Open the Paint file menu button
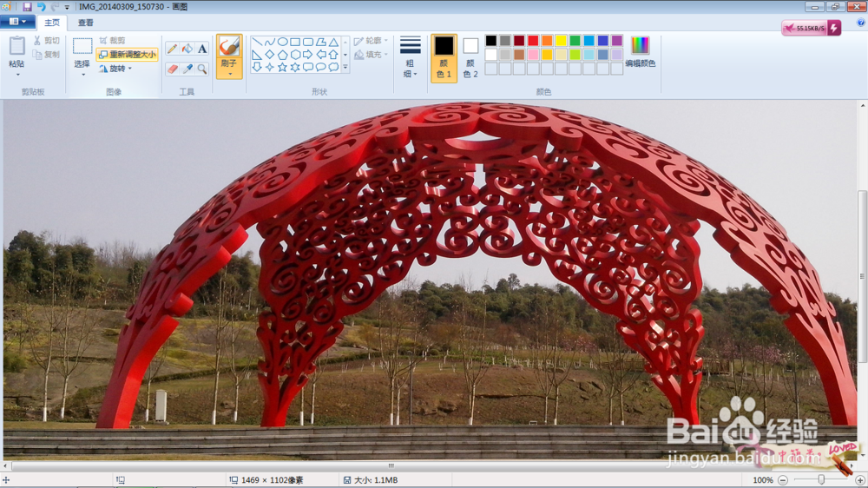Viewport: 868px width, 488px height. click(17, 22)
